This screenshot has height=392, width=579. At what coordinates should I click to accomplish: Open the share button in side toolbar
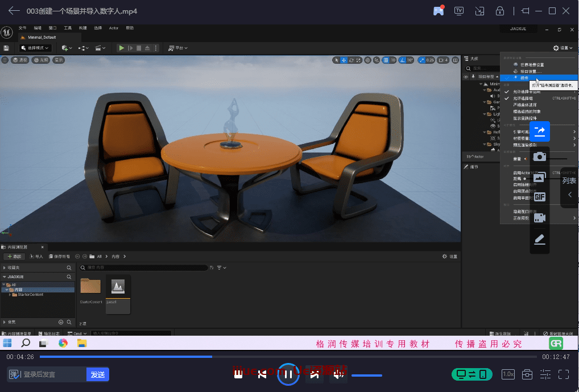pos(539,131)
